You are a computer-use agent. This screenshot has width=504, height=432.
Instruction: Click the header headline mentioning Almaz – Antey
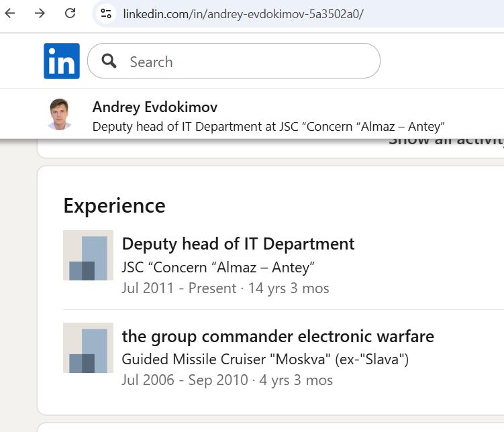268,126
